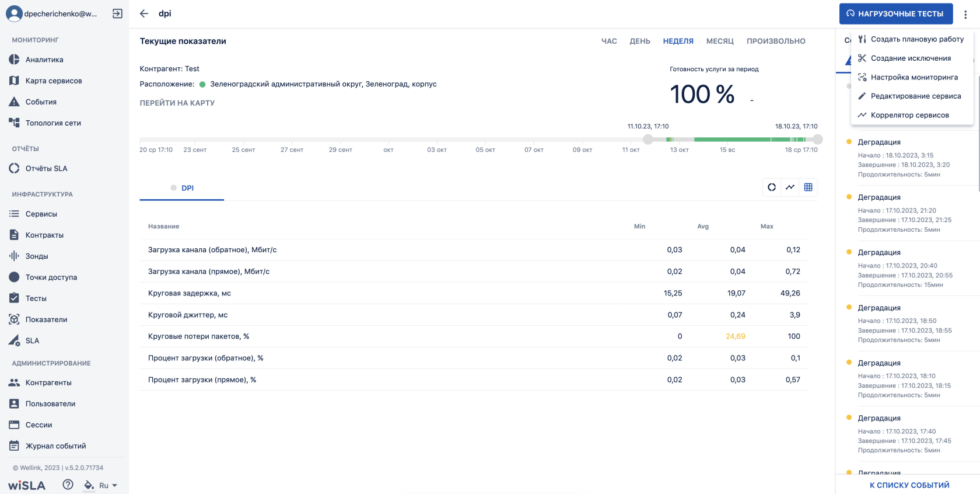Viewport: 980px width, 494px height.
Task: Click the left timeline range handle
Action: (x=648, y=139)
